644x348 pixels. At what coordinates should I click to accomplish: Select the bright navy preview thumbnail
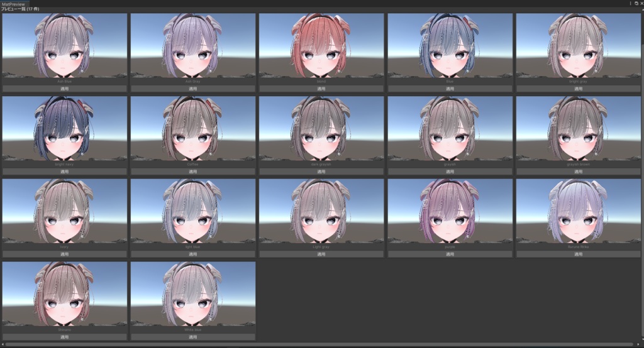(x=65, y=128)
